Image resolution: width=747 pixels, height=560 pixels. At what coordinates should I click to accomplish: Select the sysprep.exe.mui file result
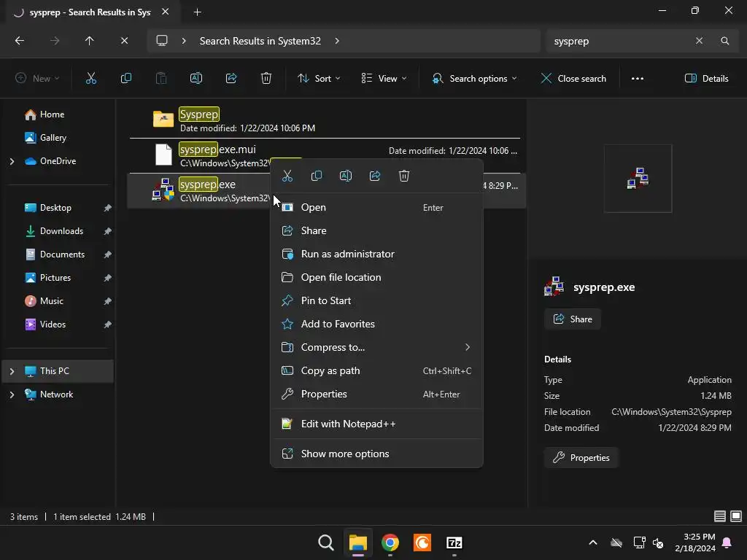coord(325,156)
